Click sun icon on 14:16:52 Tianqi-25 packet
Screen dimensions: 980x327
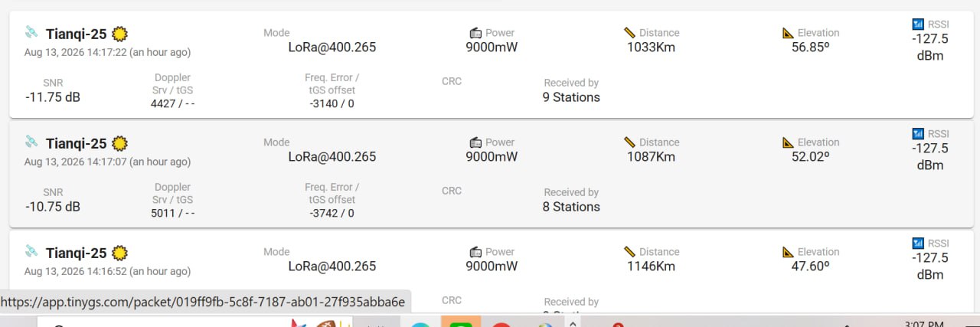click(119, 253)
